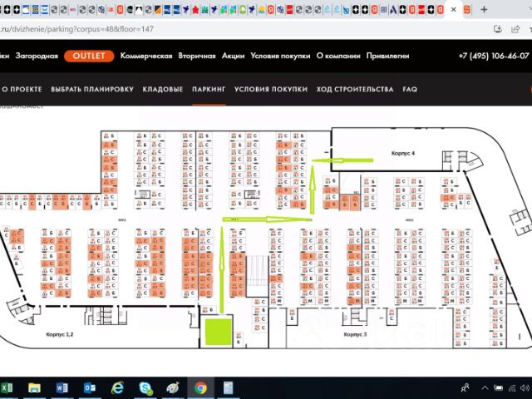This screenshot has width=532, height=399.
Task: Open the Paint palette app in taskbar
Action: (173, 388)
